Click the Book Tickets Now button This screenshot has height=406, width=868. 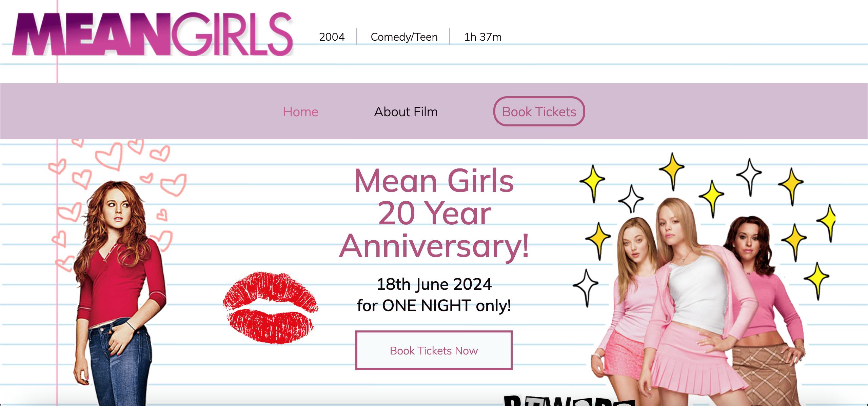pyautogui.click(x=434, y=350)
